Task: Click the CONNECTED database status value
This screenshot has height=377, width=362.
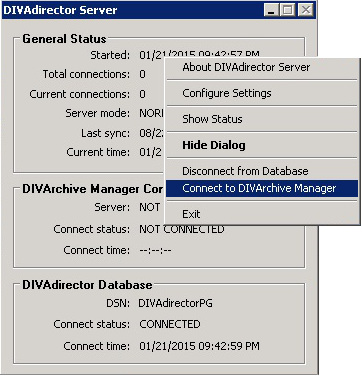Action: click(x=170, y=324)
